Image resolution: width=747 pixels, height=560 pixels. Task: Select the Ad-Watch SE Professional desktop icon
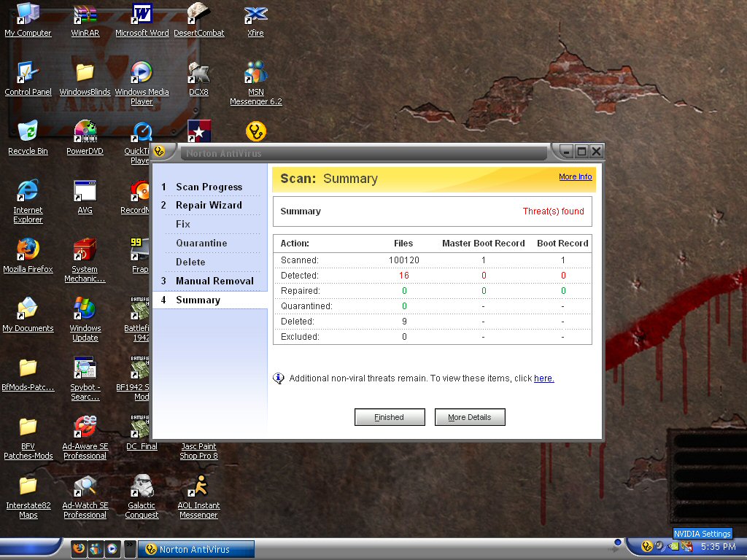[85, 497]
